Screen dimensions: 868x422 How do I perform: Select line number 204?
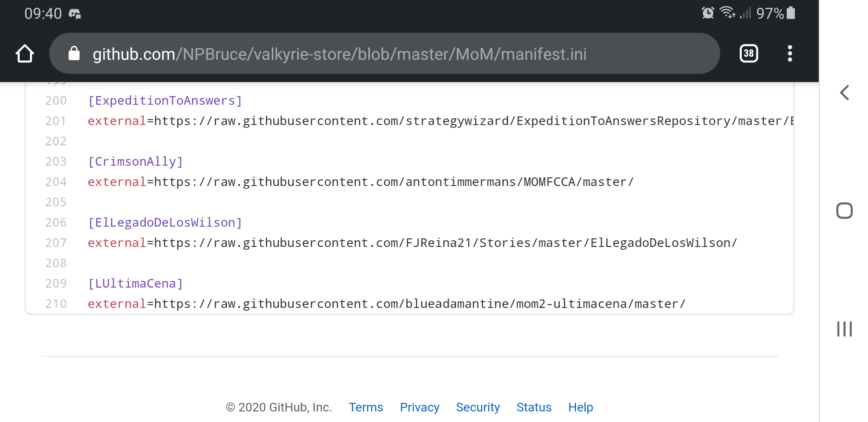[56, 182]
